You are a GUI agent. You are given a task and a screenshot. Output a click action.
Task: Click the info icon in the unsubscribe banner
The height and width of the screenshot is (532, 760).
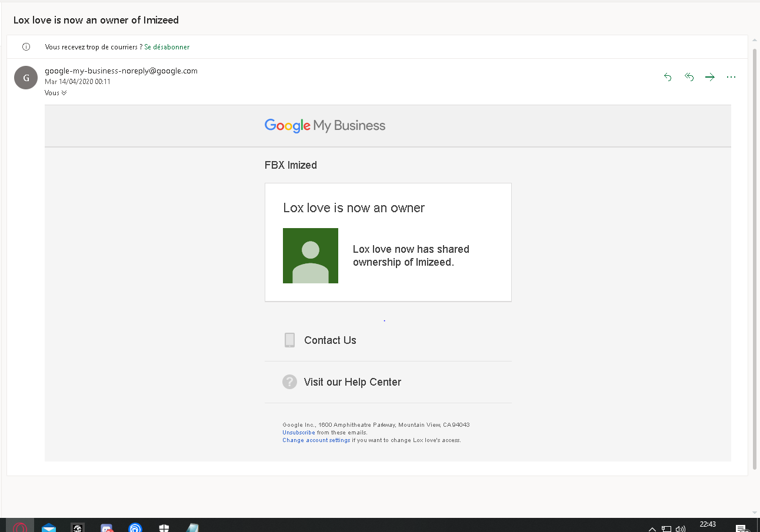[26, 46]
